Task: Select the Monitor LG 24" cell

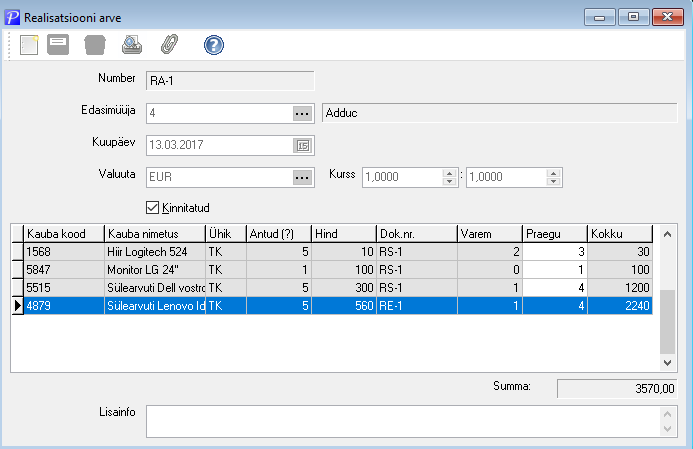Action: click(x=155, y=270)
